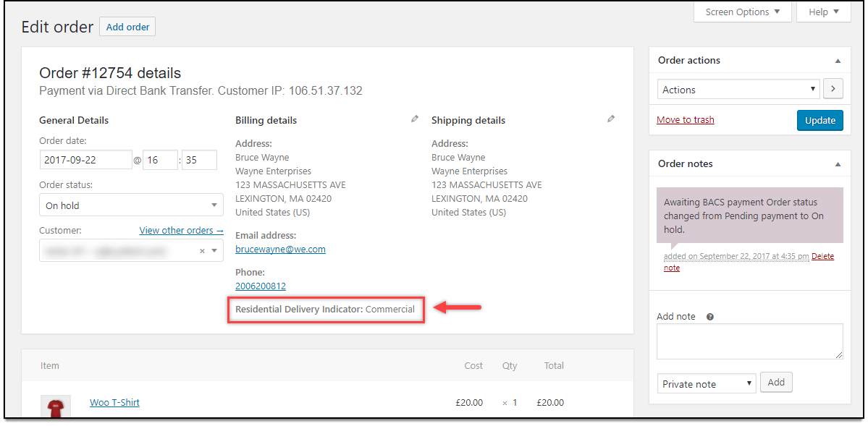Open the Help tab
The image size is (868, 426).
click(x=824, y=12)
